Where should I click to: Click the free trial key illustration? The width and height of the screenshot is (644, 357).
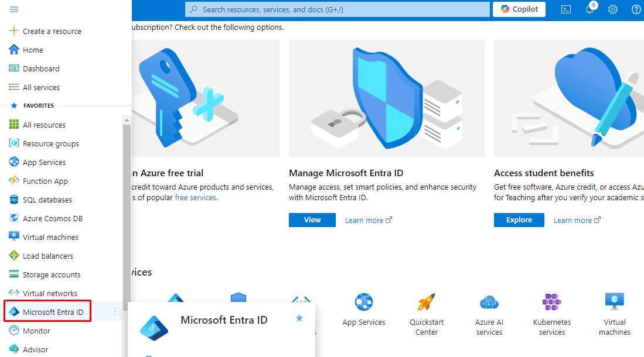pos(205,98)
